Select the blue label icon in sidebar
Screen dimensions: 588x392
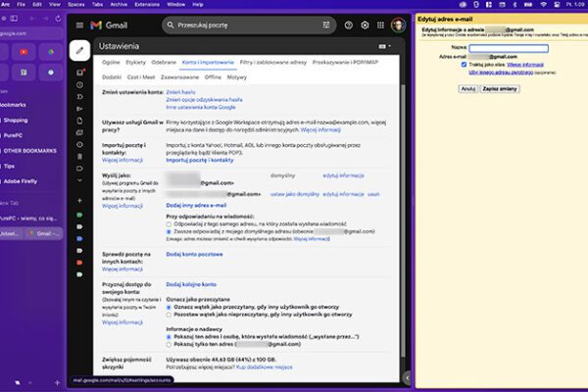click(79, 238)
